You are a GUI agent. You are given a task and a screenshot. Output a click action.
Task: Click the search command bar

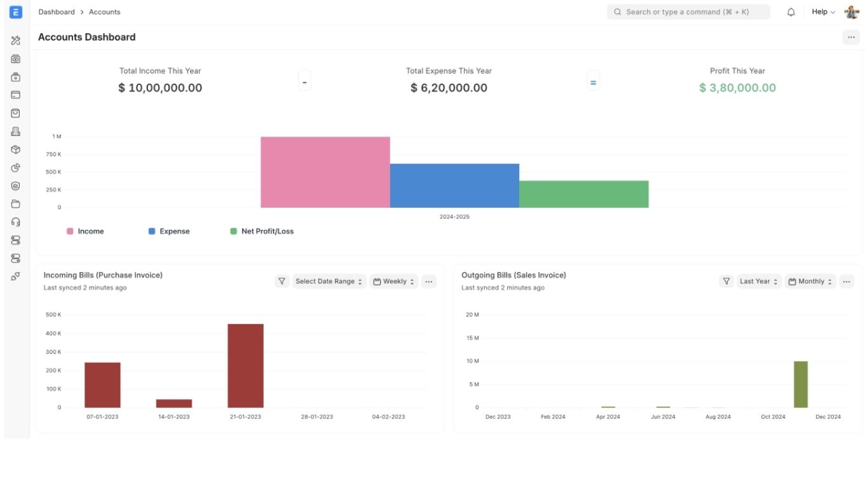(x=688, y=11)
